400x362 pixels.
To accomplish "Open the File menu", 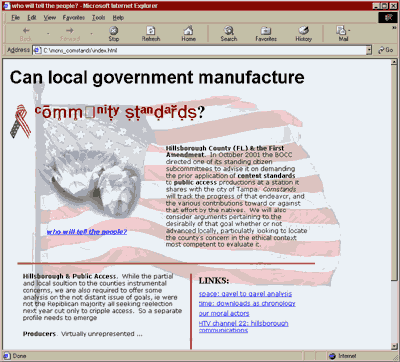I will (15, 18).
